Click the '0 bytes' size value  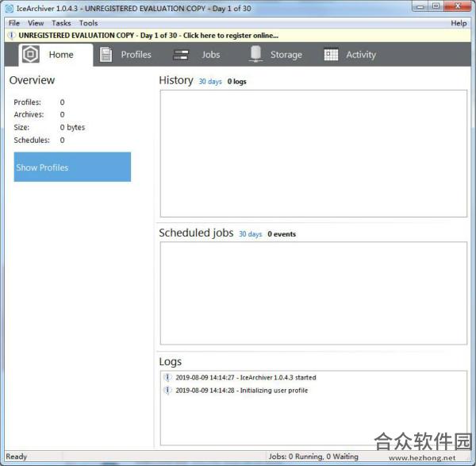[72, 127]
